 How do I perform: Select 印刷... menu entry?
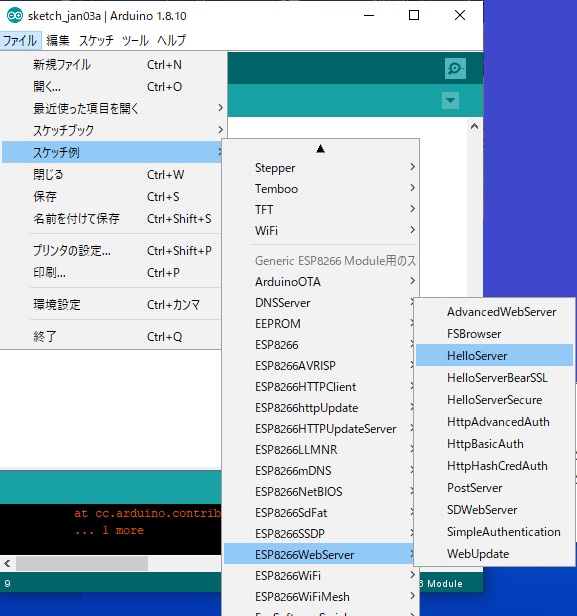(x=113, y=273)
